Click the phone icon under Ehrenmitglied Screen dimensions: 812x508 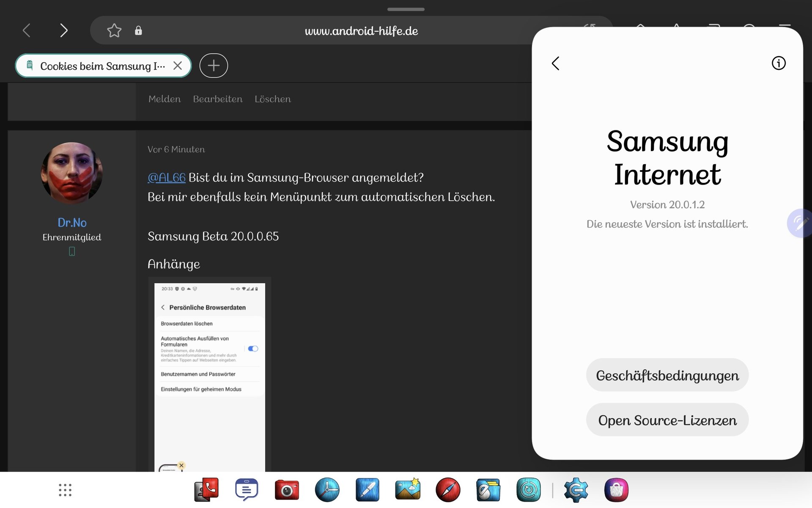(x=72, y=251)
